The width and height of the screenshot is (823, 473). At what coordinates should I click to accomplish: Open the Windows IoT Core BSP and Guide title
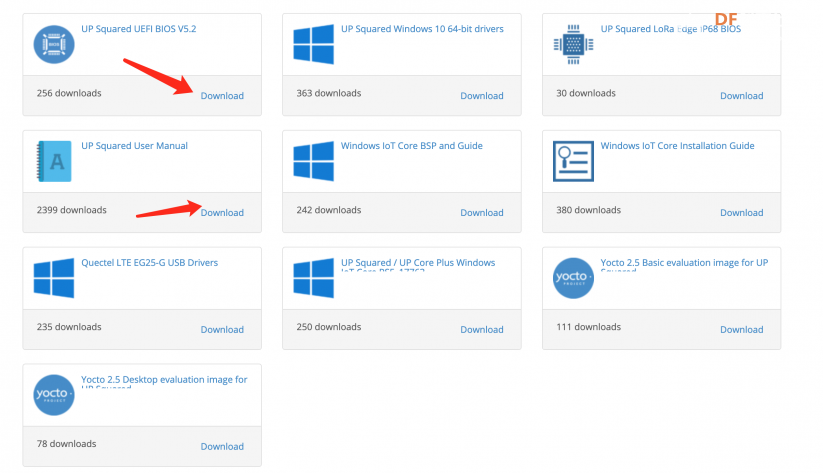(x=412, y=146)
